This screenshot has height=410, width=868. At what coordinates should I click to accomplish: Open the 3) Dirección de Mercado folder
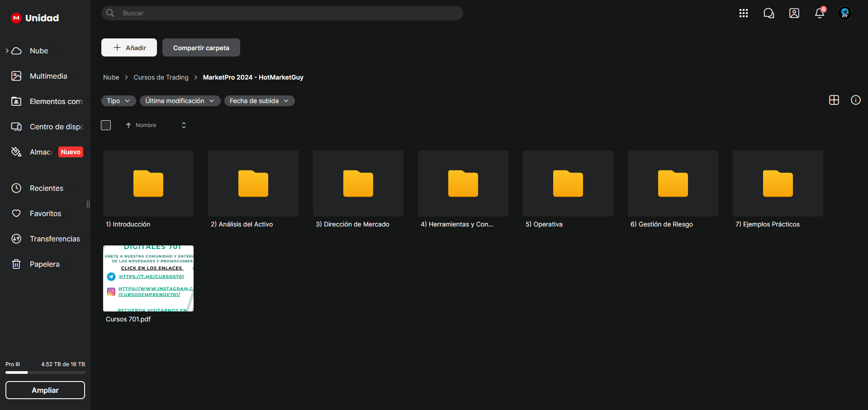click(x=358, y=184)
